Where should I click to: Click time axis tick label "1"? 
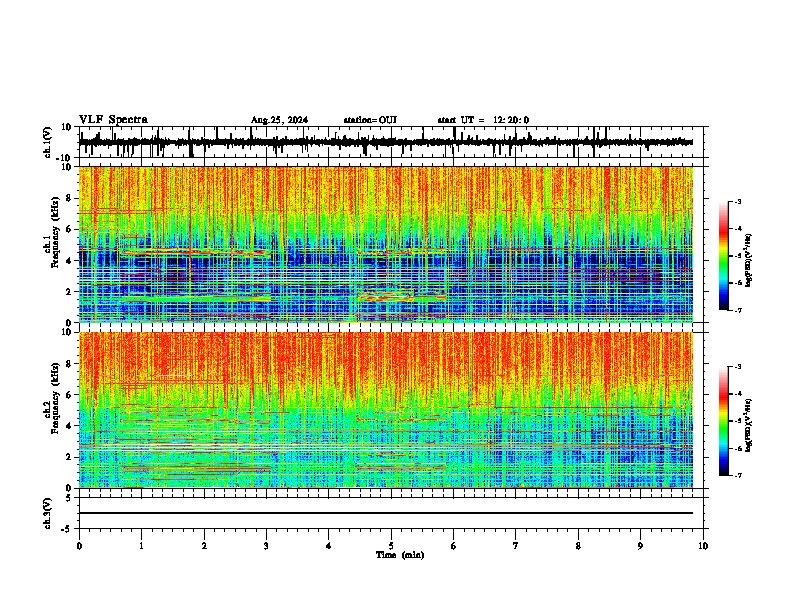(142, 546)
